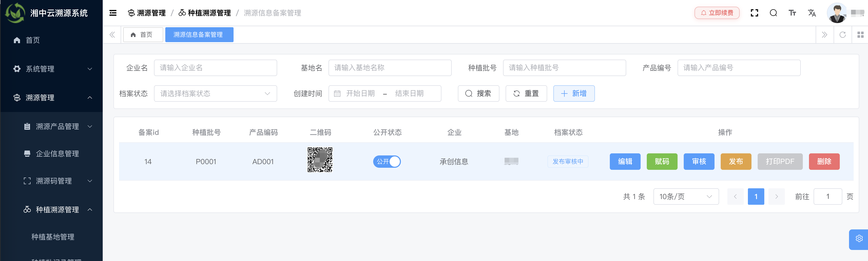Click the 新增 add button
Image resolution: width=868 pixels, height=261 pixels.
pyautogui.click(x=574, y=94)
